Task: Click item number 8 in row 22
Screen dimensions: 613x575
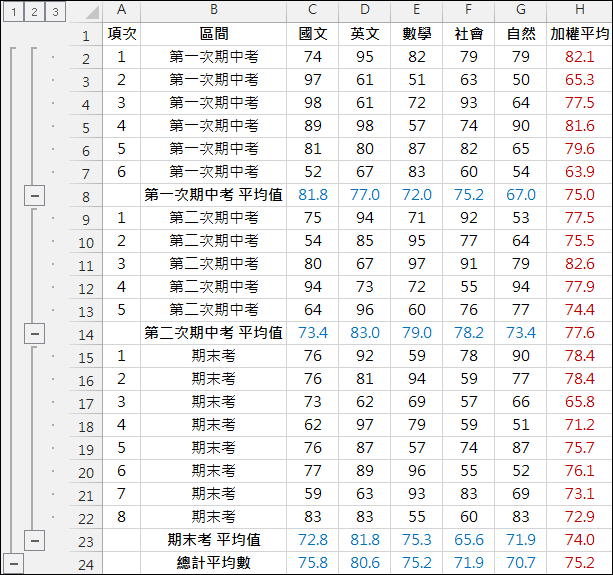Action: 122,517
